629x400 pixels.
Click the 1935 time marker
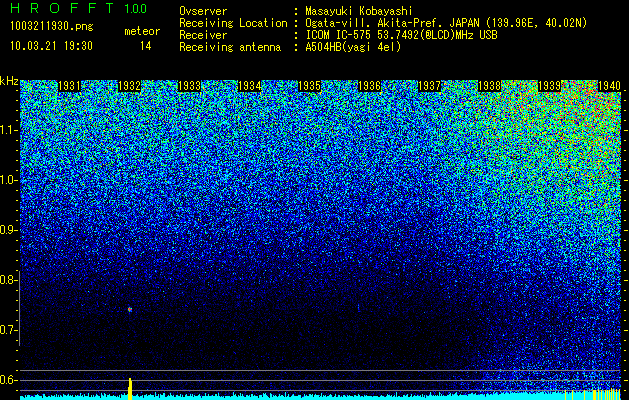click(x=309, y=86)
